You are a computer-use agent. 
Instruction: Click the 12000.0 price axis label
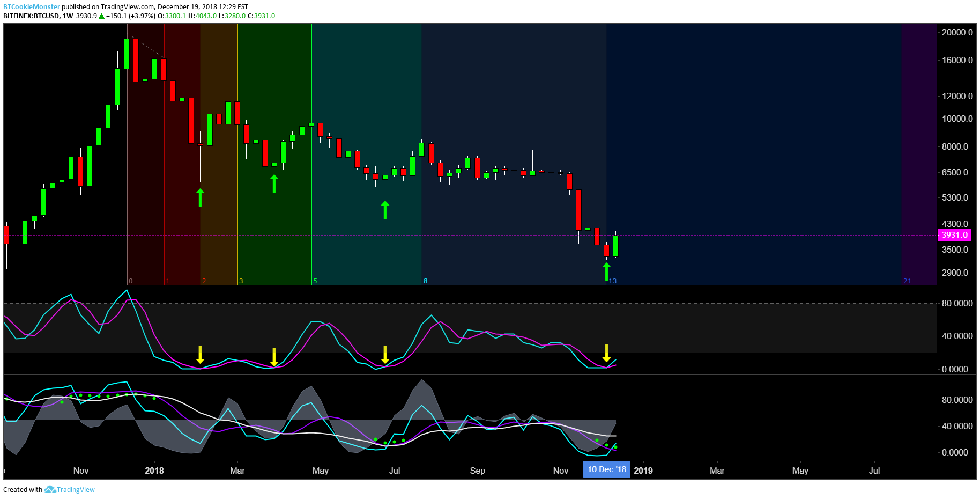(x=957, y=96)
